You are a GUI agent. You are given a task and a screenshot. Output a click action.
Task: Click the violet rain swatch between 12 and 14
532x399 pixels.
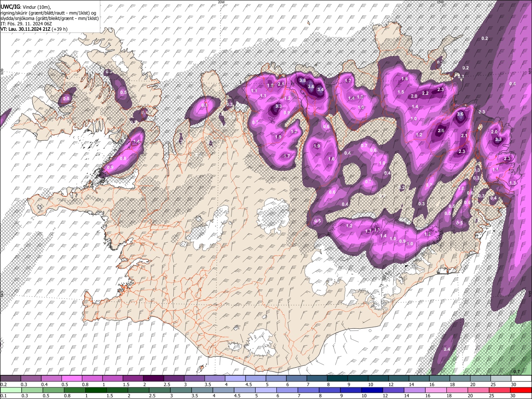point(393,390)
